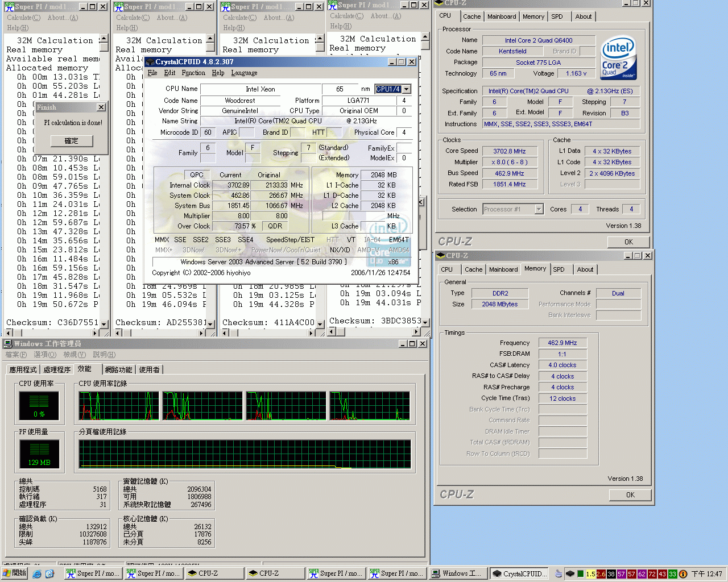728x582 pixels.
Task: Click the black 38 temperature tray icon
Action: [611, 574]
